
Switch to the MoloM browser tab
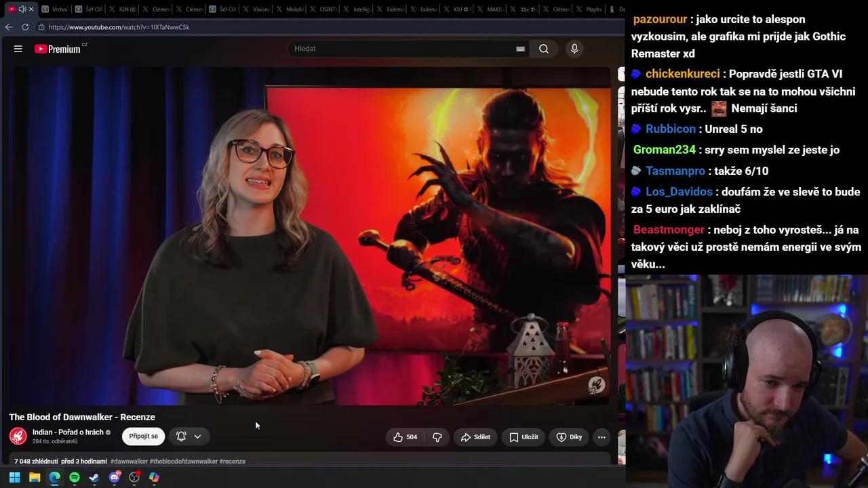coord(290,9)
